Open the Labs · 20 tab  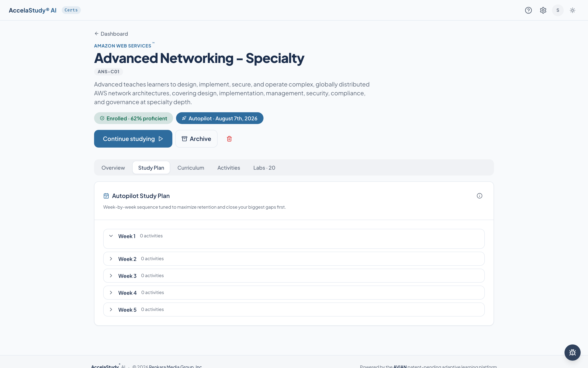pos(264,168)
